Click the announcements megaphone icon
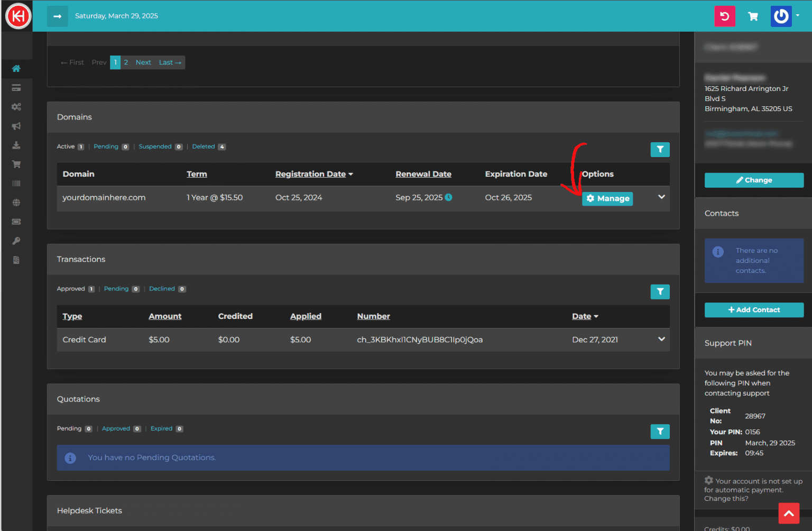Screen dimensions: 812x531 [16, 126]
